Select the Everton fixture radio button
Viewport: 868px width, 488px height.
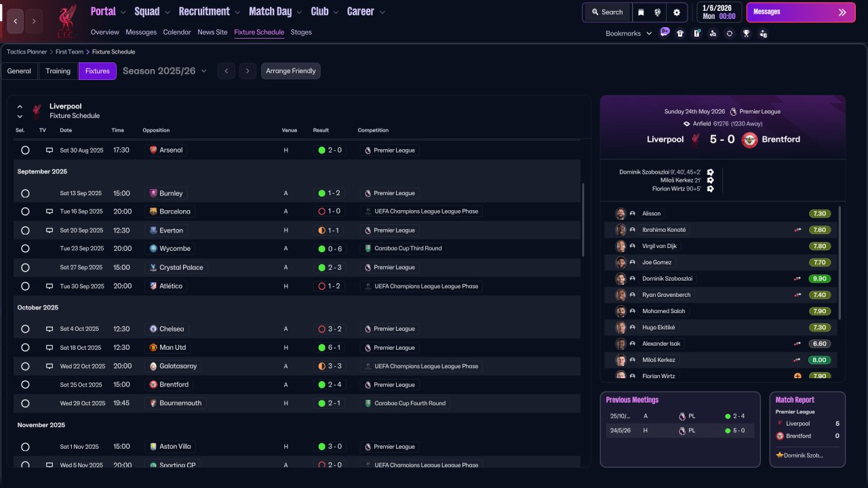(25, 230)
